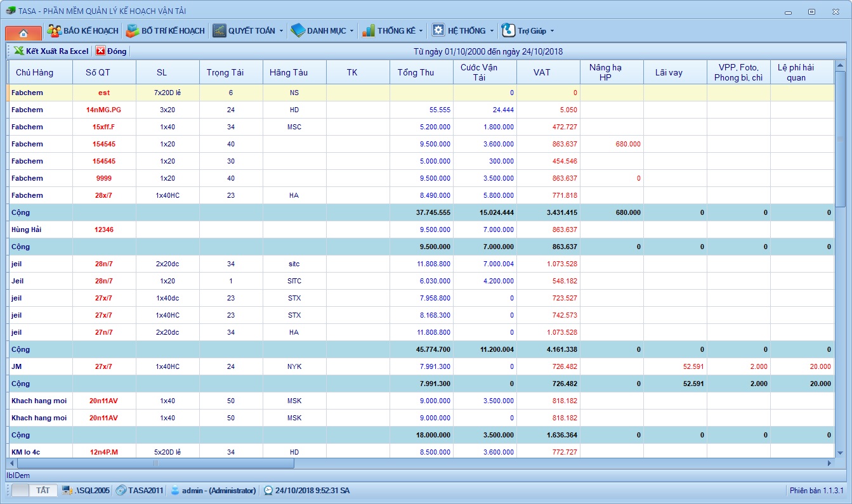Click the Chủ Hàng column header

34,72
